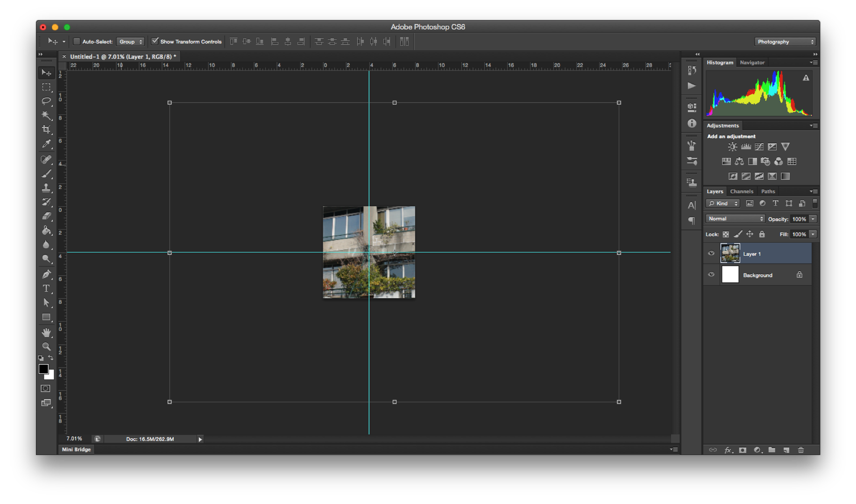Select the Zoom tool in toolbox
This screenshot has width=856, height=504.
pyautogui.click(x=46, y=347)
